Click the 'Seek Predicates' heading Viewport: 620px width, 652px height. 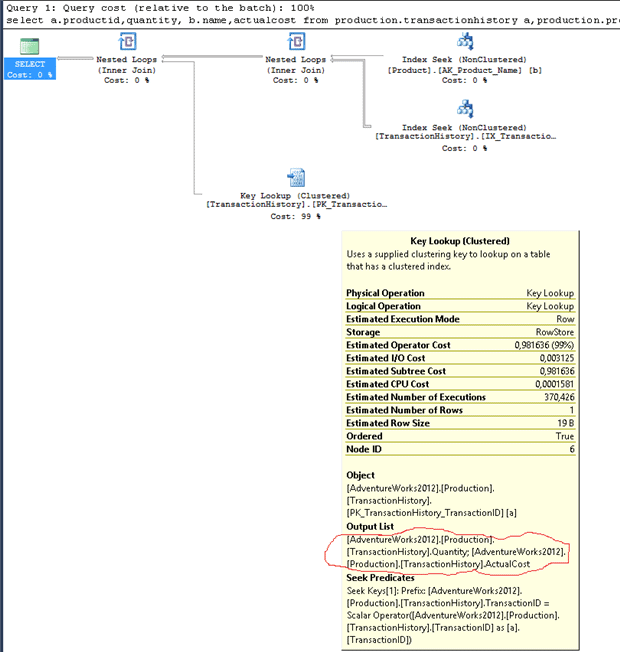coord(380,578)
